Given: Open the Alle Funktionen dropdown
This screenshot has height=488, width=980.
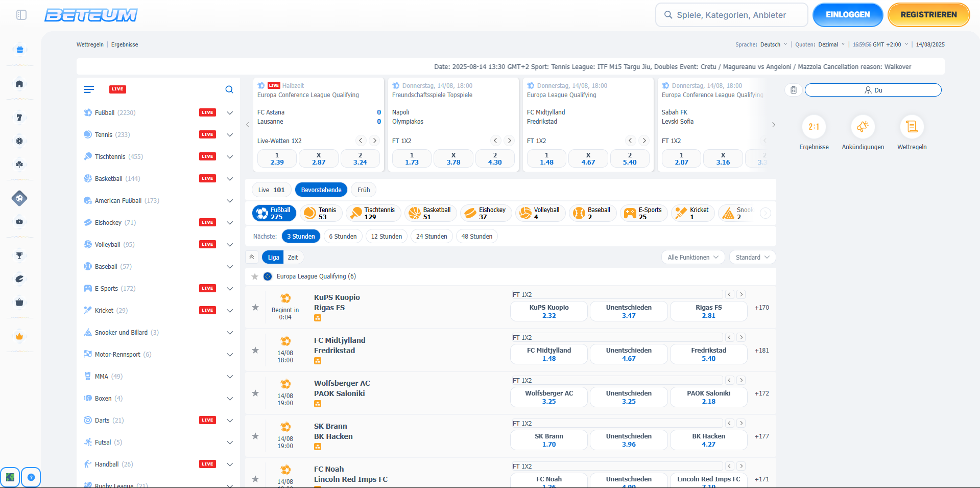Looking at the screenshot, I should [693, 258].
